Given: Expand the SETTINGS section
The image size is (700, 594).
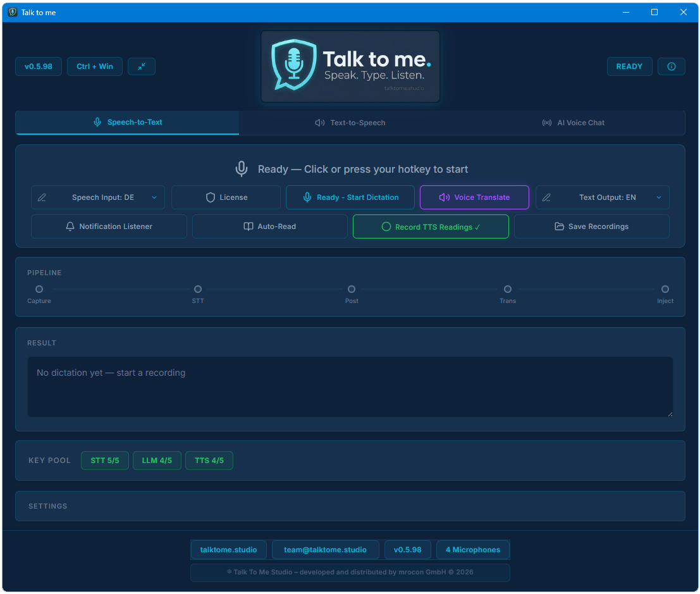Looking at the screenshot, I should (x=350, y=506).
